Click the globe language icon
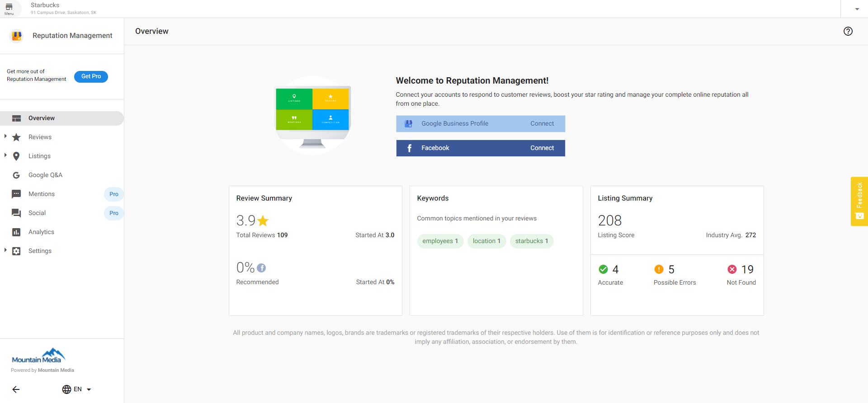 click(67, 389)
